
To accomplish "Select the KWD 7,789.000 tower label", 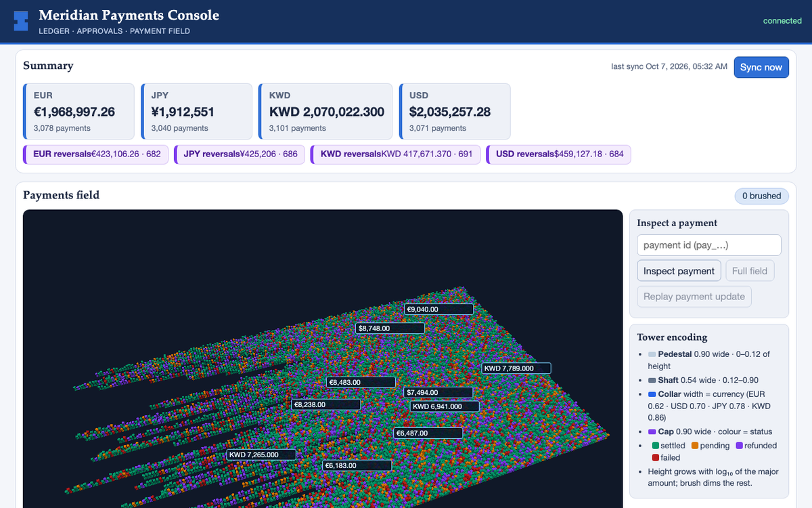I will pos(516,368).
